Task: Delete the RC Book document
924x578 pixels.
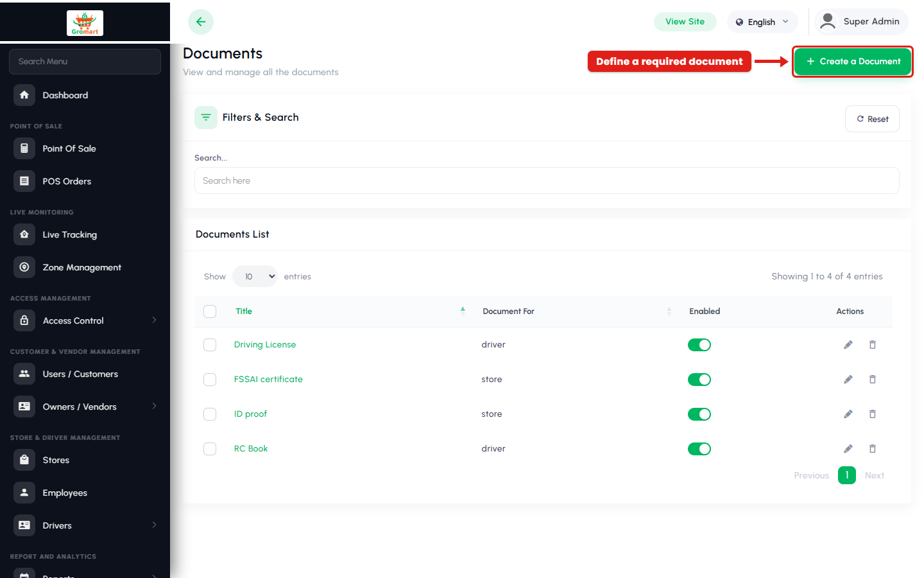Action: [873, 449]
